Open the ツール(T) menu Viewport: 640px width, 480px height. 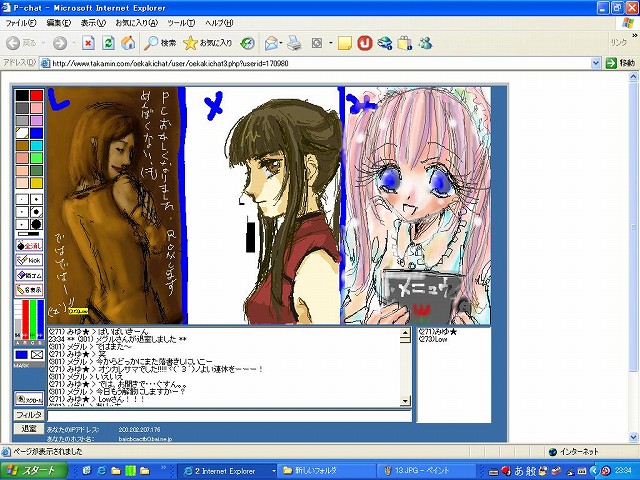pos(181,23)
